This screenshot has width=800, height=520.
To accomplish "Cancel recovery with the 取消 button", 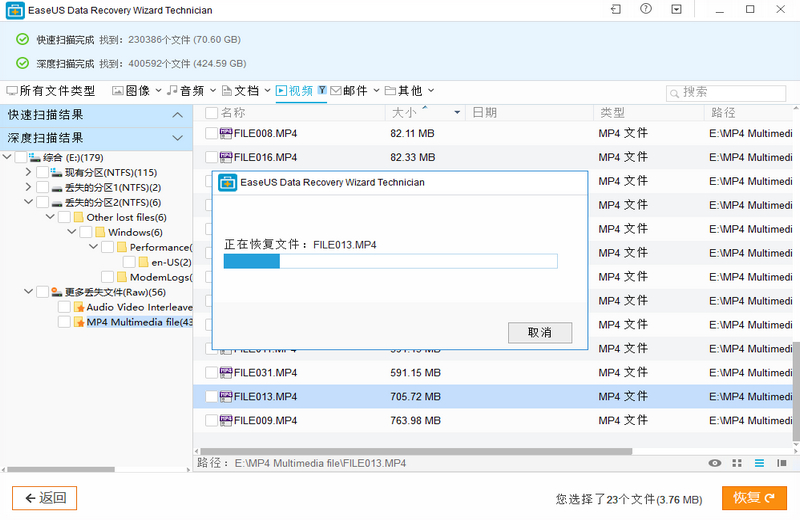I will point(540,333).
